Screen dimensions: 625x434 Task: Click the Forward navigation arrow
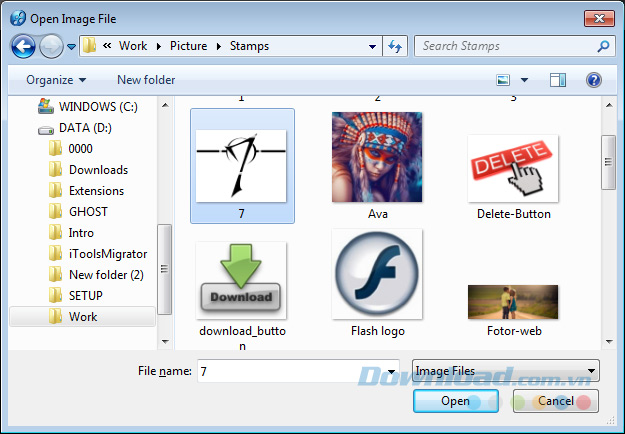pyautogui.click(x=51, y=46)
